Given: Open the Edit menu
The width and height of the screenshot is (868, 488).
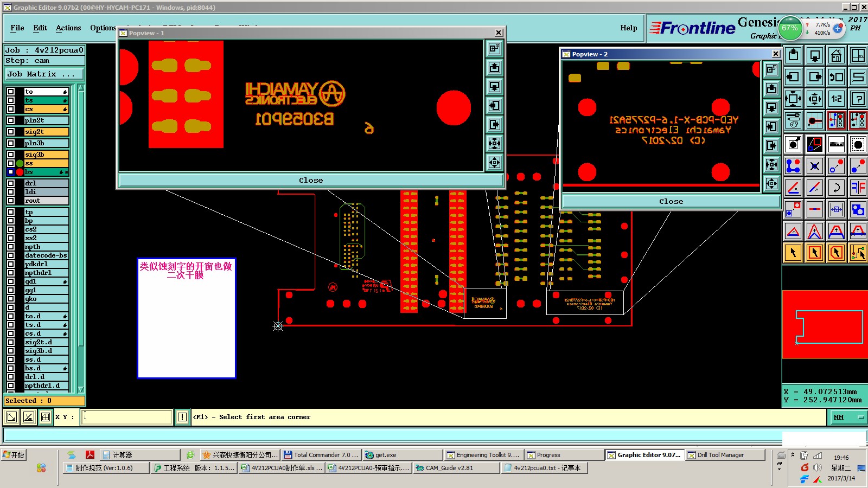Looking at the screenshot, I should point(40,28).
